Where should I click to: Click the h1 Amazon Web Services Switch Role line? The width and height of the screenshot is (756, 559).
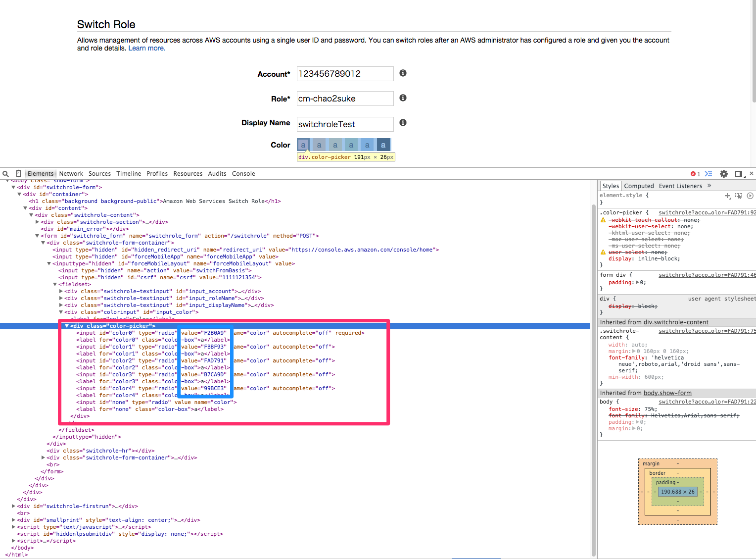[155, 202]
